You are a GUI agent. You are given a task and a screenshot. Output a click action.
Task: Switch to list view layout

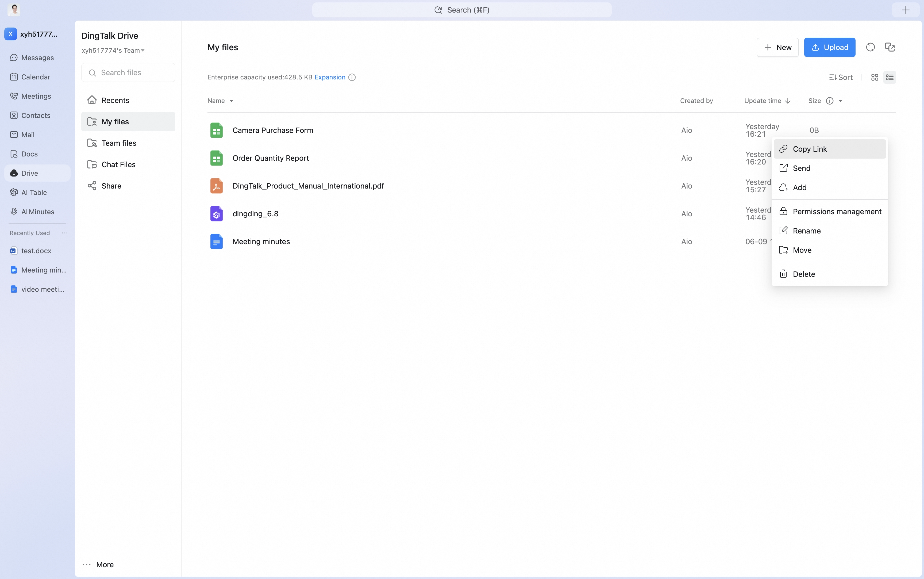890,77
